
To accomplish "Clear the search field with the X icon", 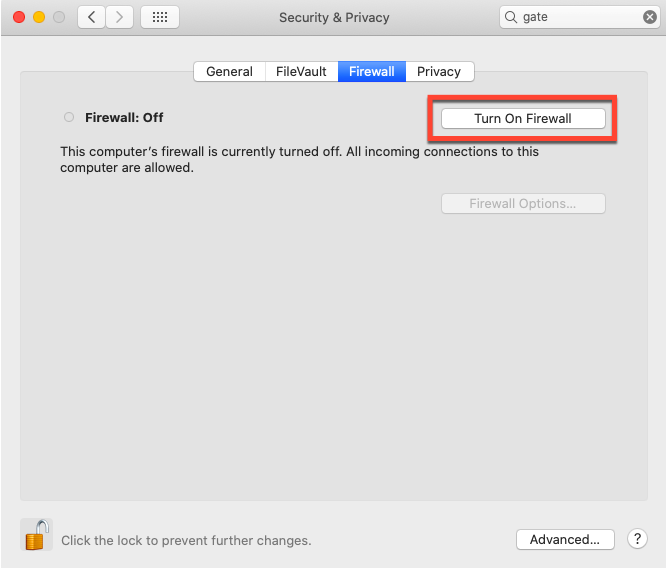I will pos(650,17).
